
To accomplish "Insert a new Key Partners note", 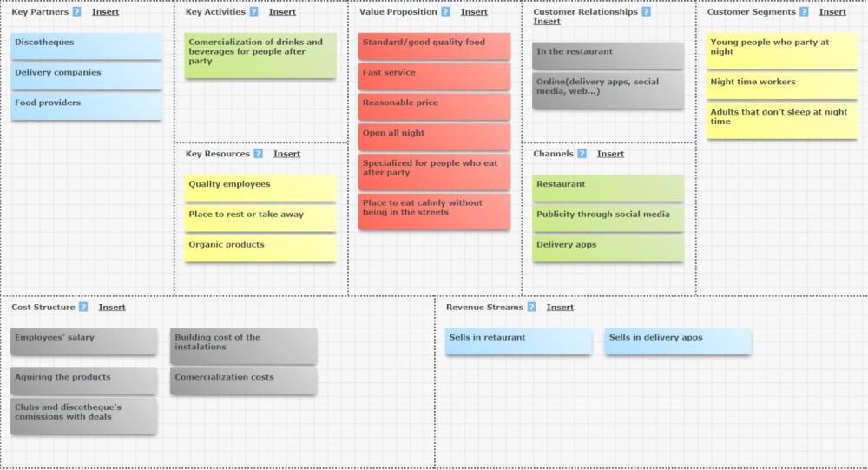I will click(x=106, y=12).
